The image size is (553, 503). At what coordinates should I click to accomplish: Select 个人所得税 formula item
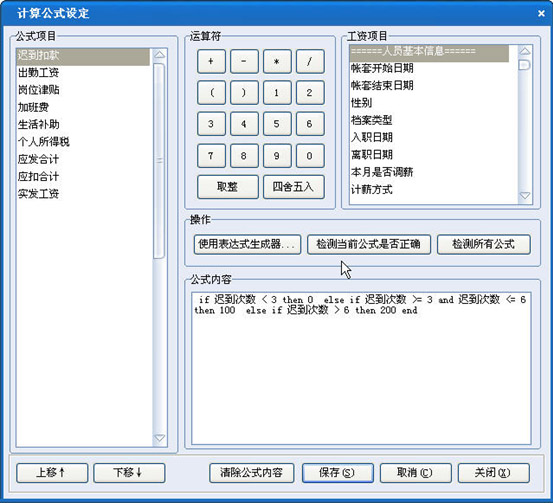click(44, 142)
